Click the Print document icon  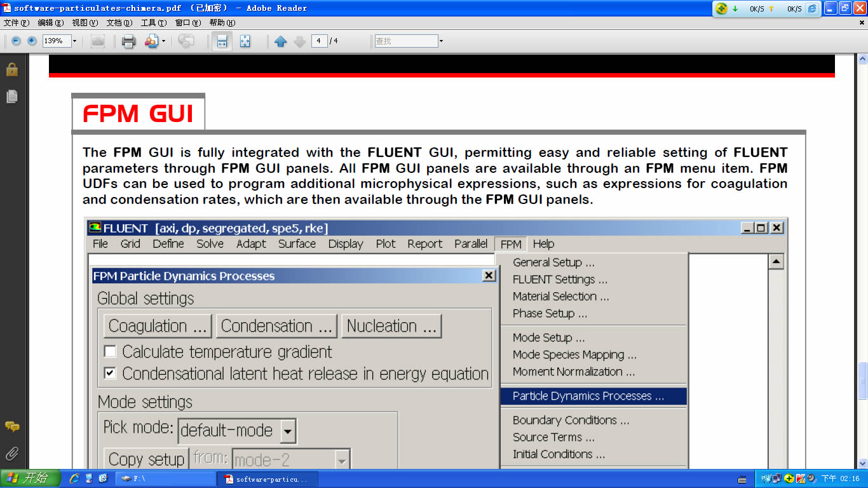tap(128, 41)
